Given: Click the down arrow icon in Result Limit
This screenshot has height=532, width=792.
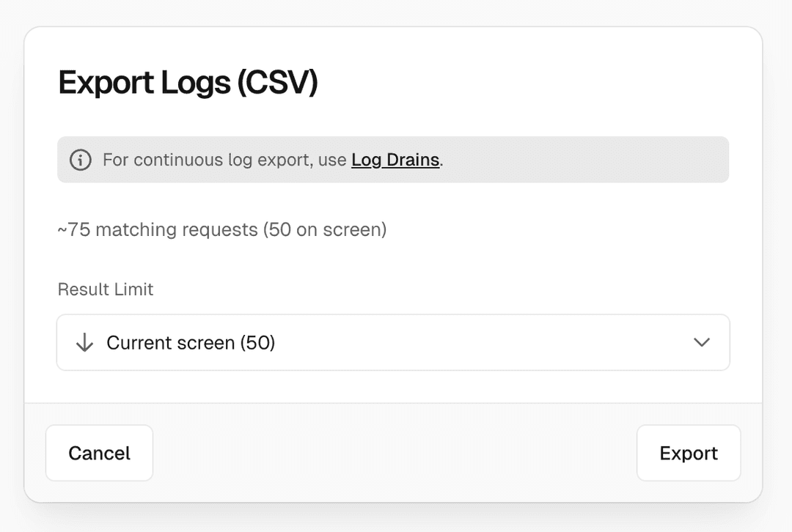Looking at the screenshot, I should (85, 342).
